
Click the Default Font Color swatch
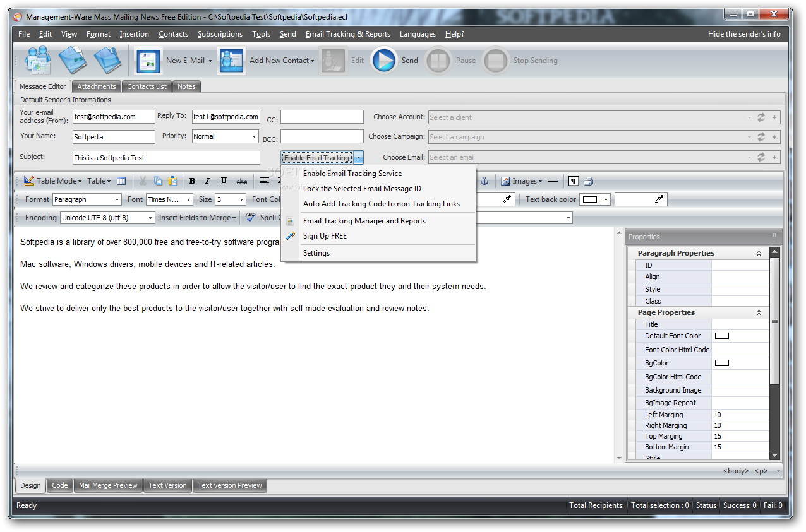[x=721, y=336]
